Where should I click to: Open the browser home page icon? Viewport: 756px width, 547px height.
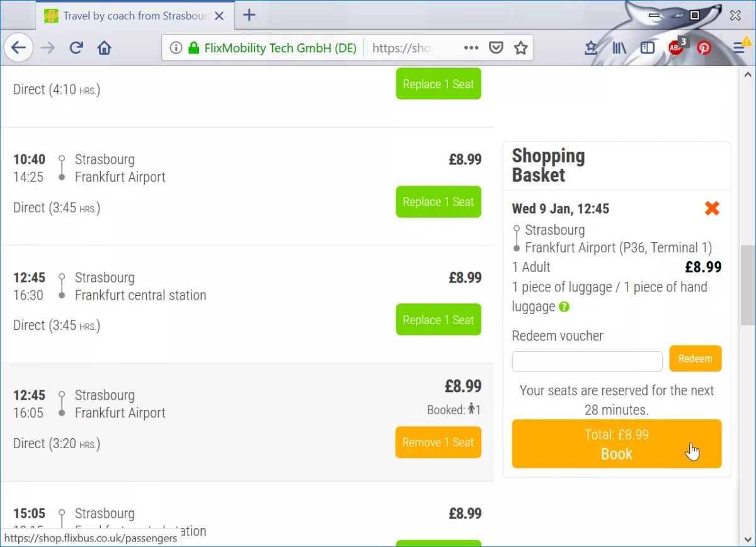point(105,48)
